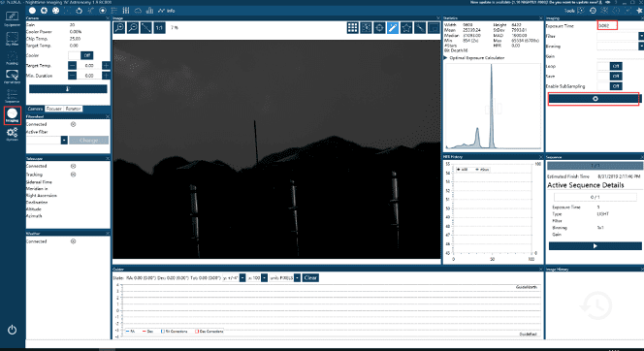
Task: Start the sequence with the play button
Action: point(595,246)
